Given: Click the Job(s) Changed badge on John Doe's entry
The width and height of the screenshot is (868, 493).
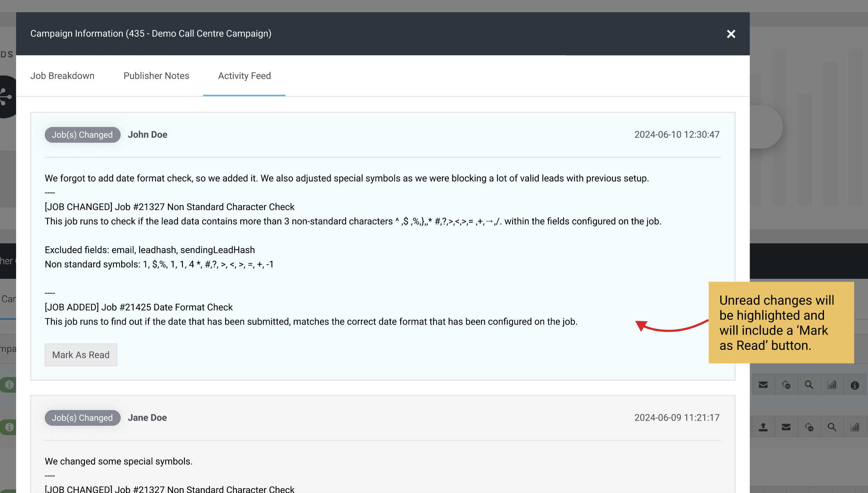Looking at the screenshot, I should [83, 135].
